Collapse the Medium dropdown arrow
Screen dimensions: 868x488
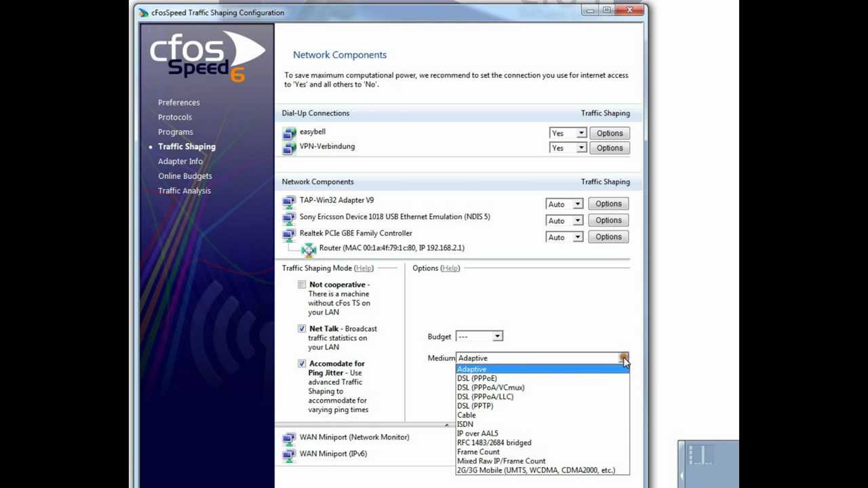pos(623,358)
